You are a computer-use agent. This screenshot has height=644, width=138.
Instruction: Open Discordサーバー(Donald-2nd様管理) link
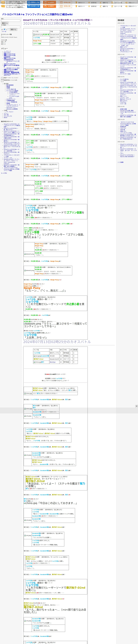coord(12,109)
